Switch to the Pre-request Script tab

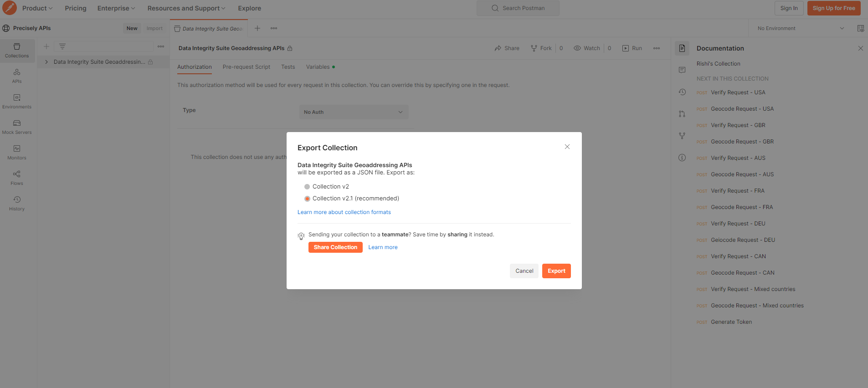pos(246,66)
